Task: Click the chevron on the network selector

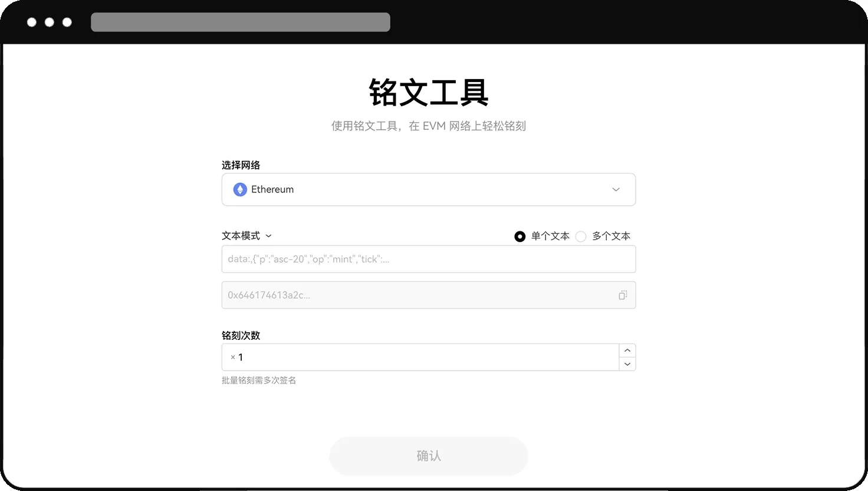Action: pos(616,189)
